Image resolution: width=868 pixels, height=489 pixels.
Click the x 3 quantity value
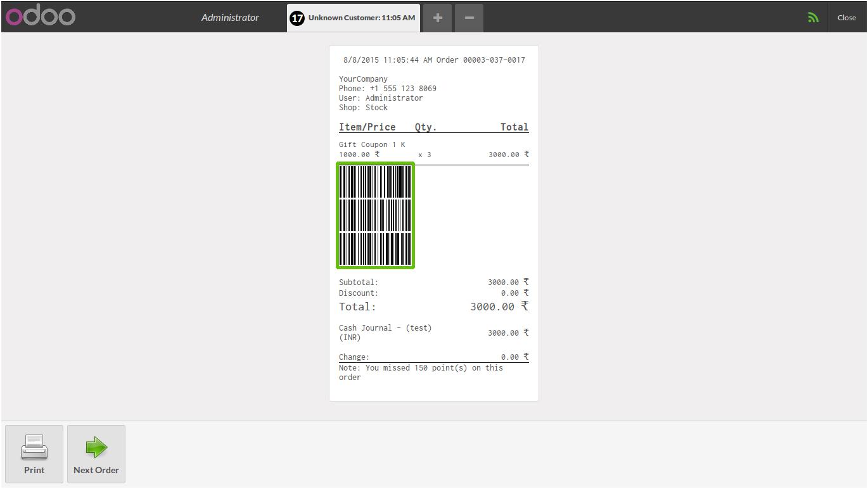[x=425, y=155]
